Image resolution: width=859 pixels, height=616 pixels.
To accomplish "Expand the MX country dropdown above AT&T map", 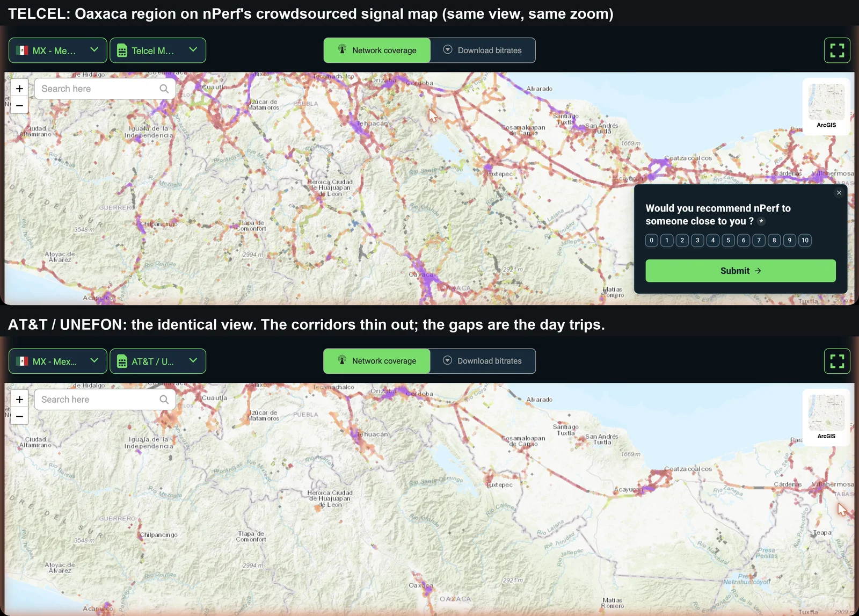I will tap(94, 360).
